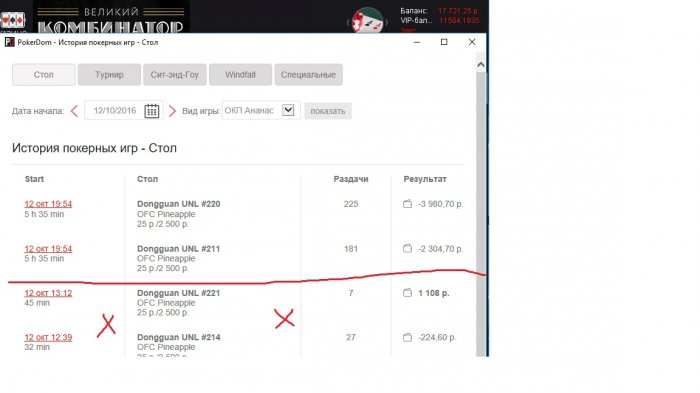700x393 pixels.
Task: Open the 12 окт 13:12 session link
Action: [x=48, y=293]
